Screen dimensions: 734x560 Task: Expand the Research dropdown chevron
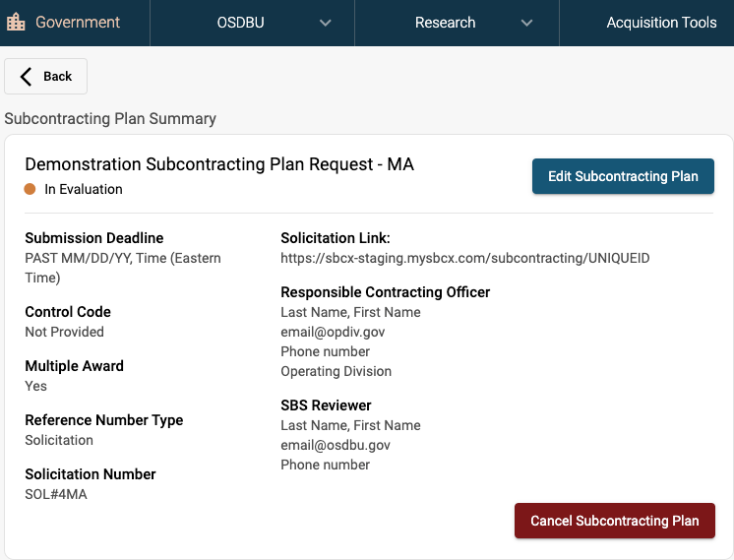coord(526,23)
